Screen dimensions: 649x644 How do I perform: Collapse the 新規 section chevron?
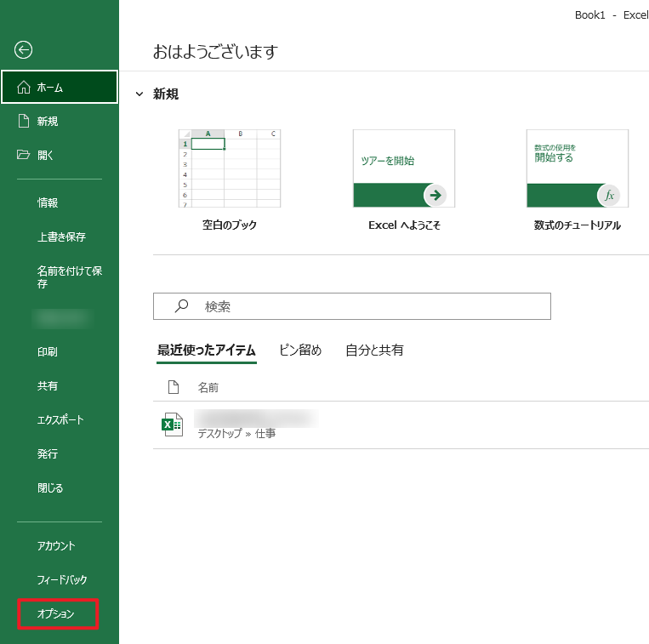click(139, 94)
